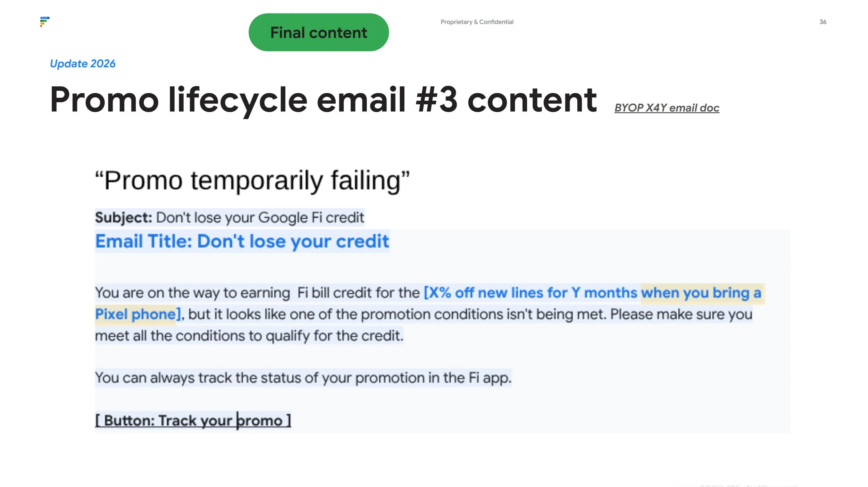The height and width of the screenshot is (487, 868).
Task: Select the Update 2026 label
Action: (x=83, y=64)
